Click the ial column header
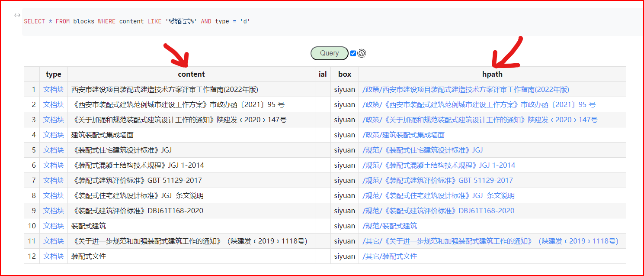 point(323,74)
